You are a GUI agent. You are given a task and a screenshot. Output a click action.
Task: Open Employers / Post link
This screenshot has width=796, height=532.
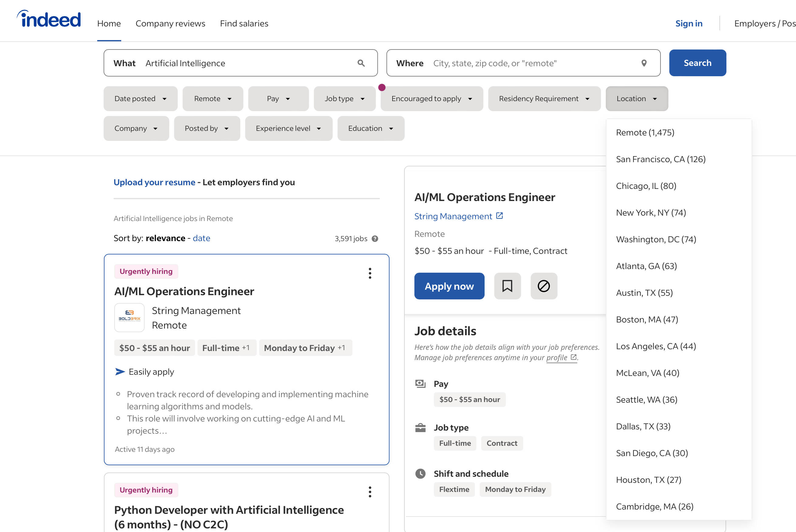(765, 23)
